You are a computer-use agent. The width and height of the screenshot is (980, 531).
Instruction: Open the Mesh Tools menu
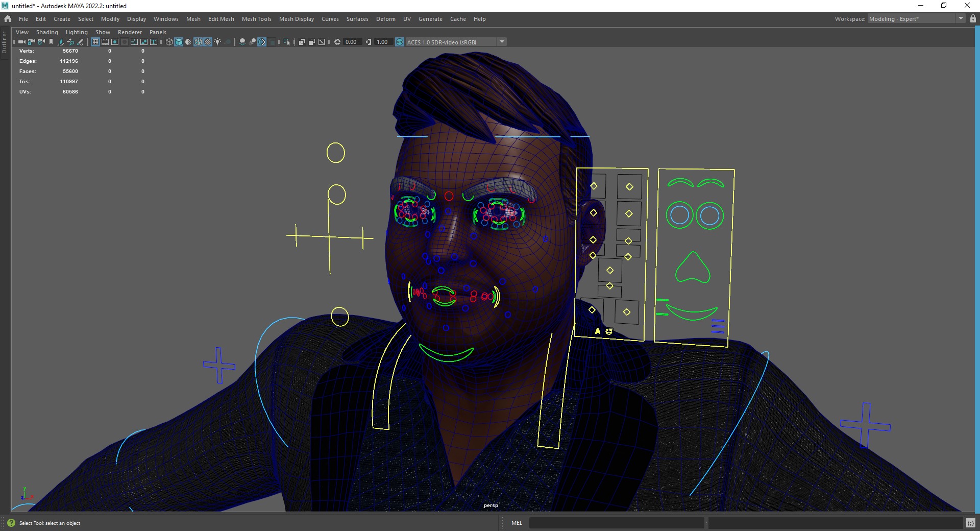click(256, 19)
